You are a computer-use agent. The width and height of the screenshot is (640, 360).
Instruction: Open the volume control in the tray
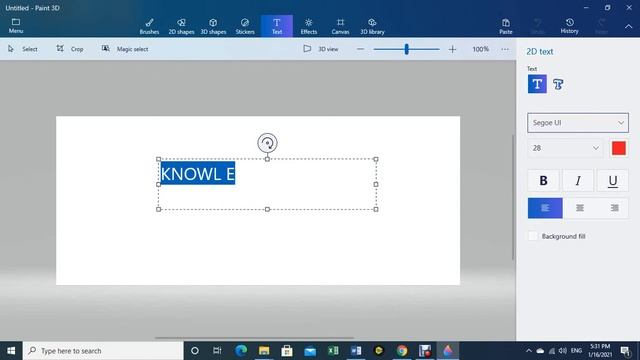[x=562, y=351]
